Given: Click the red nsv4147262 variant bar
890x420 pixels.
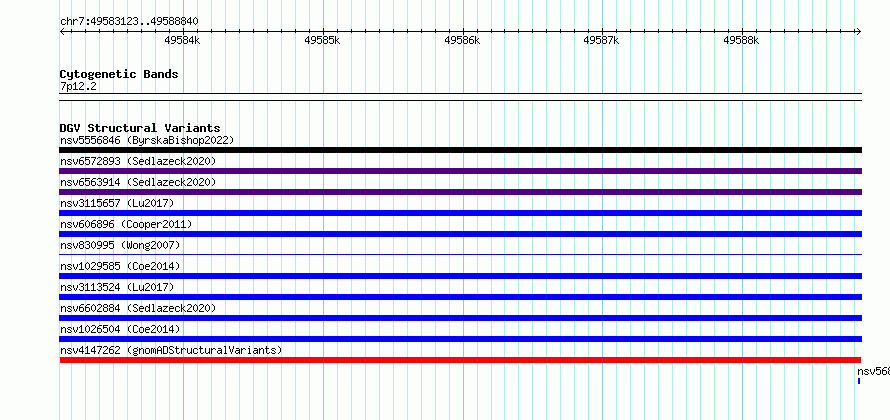Looking at the screenshot, I should [x=460, y=360].
